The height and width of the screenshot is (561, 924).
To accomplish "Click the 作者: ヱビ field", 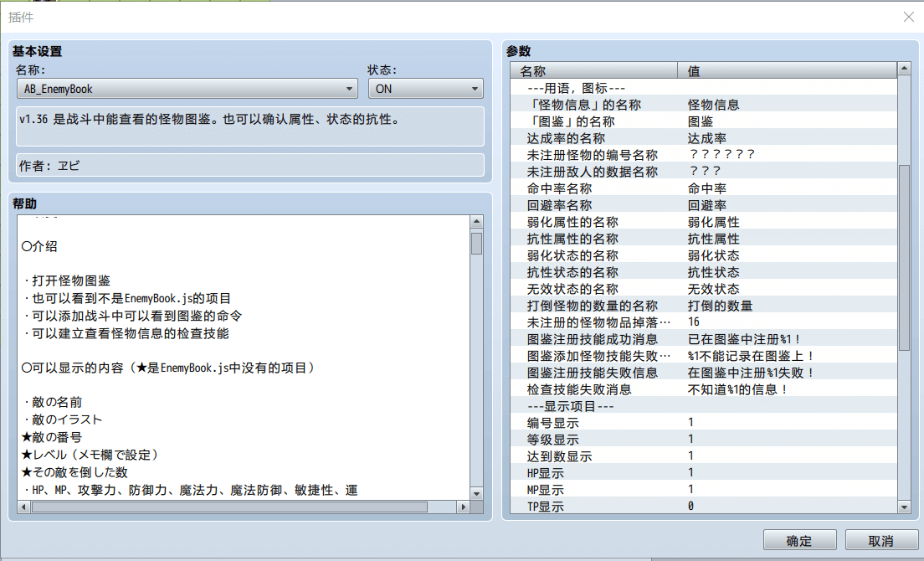I will click(250, 166).
